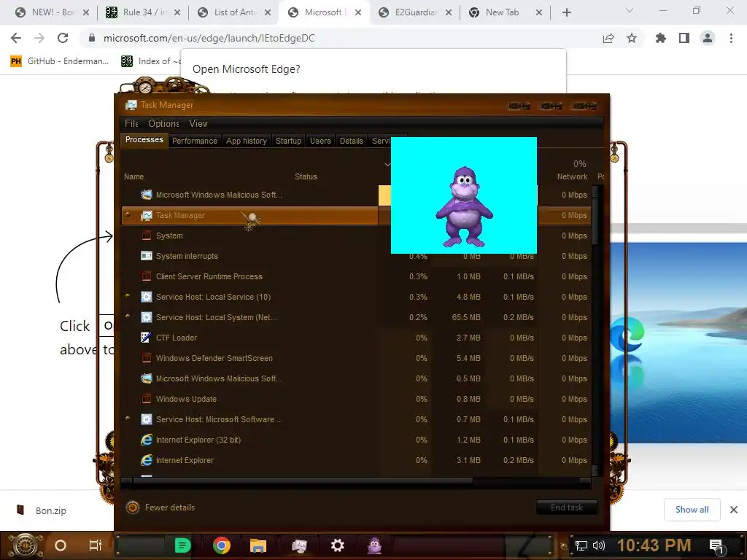Click the BonziBuddy purple gorilla character
The image size is (747, 560).
coord(463,206)
